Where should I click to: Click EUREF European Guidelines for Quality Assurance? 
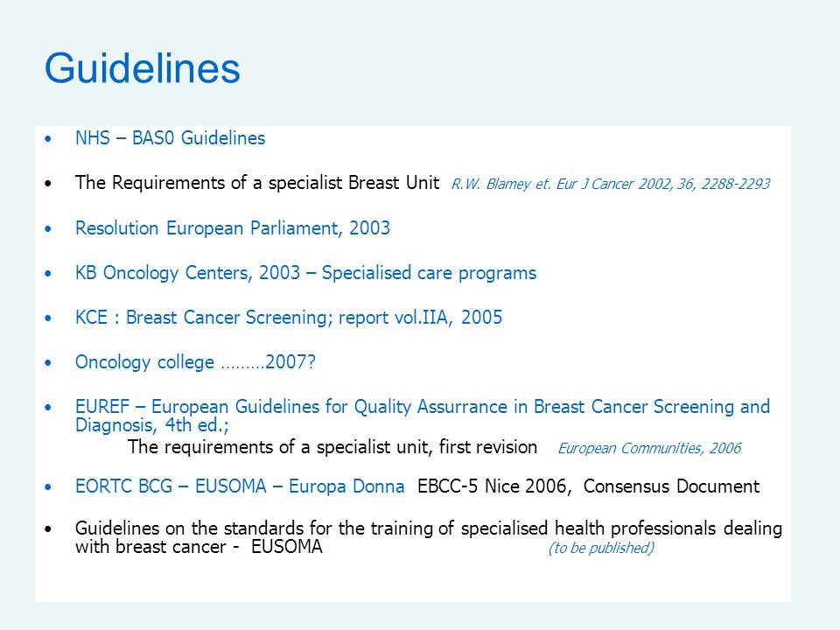pos(423,407)
